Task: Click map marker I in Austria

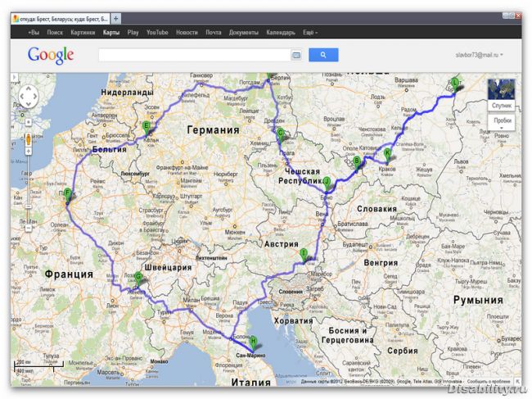Action: click(304, 255)
